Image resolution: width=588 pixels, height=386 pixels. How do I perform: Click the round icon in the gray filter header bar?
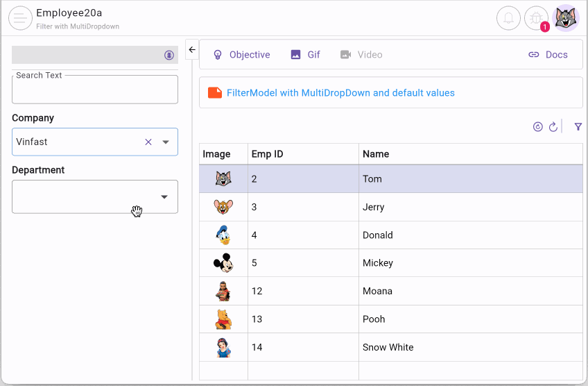pyautogui.click(x=169, y=55)
